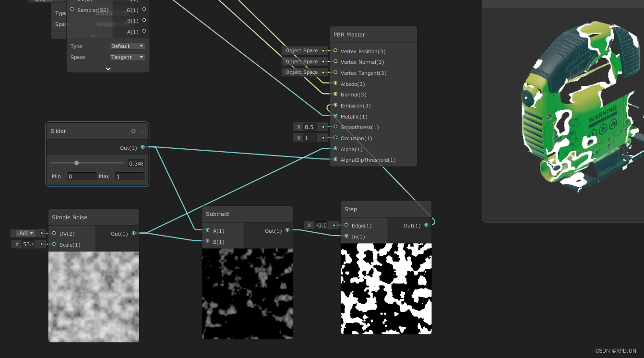
Task: Open the Type dropdown set to Default
Action: point(127,46)
